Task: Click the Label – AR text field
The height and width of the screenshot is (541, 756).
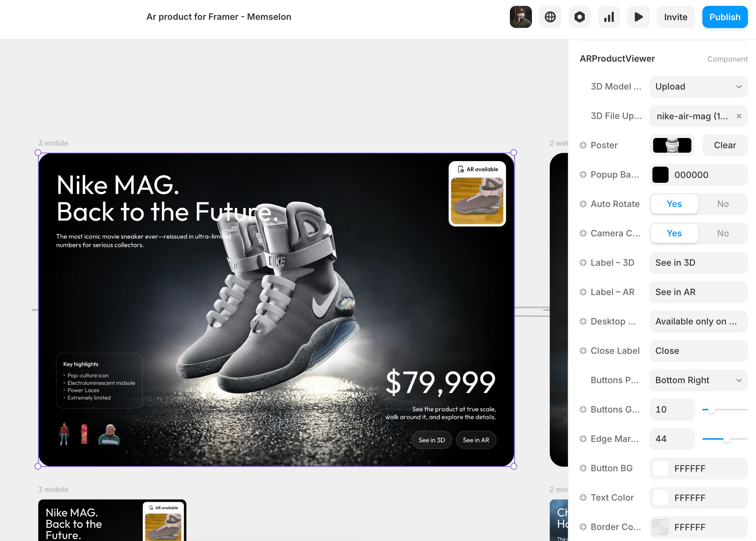Action: 698,292
